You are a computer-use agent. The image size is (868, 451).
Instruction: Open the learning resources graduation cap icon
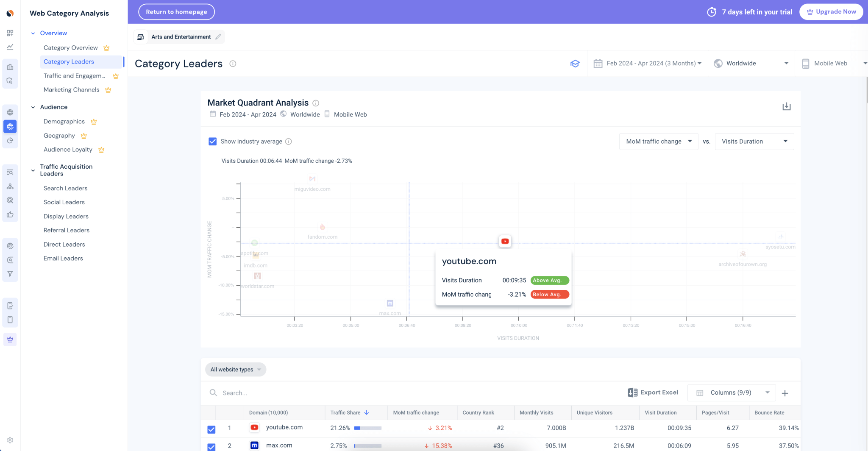[x=575, y=63]
